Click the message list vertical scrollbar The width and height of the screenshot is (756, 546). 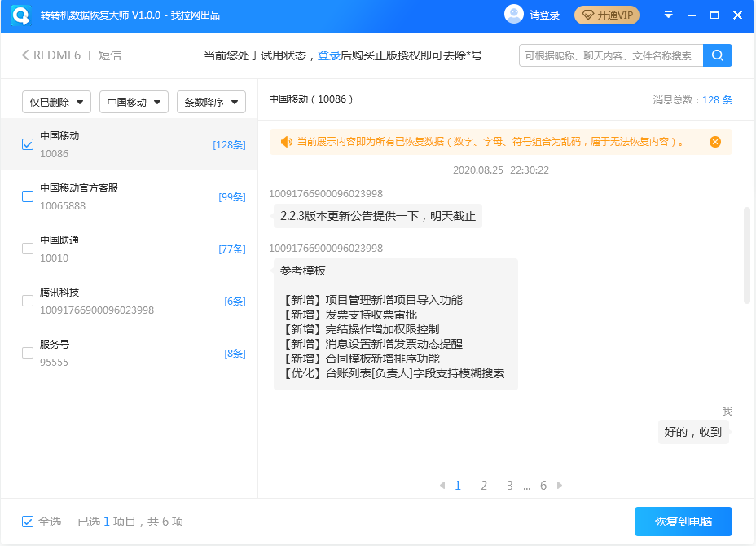click(747, 255)
